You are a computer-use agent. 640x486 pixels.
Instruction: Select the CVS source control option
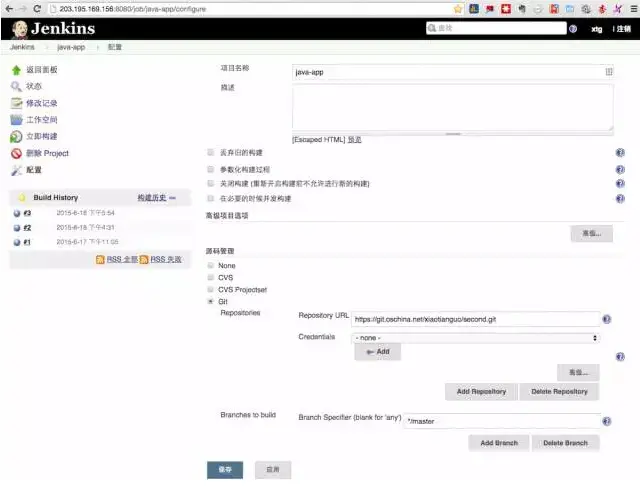pos(211,277)
